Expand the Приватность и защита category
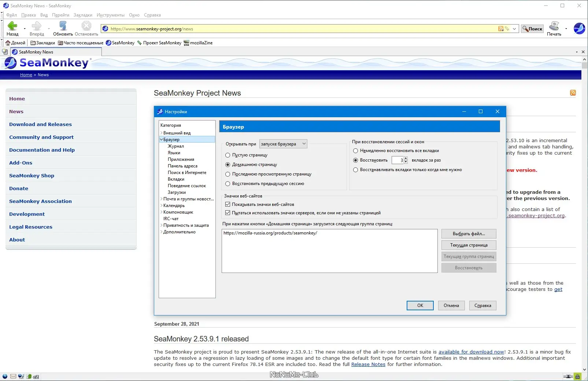The width and height of the screenshot is (588, 381). click(162, 225)
